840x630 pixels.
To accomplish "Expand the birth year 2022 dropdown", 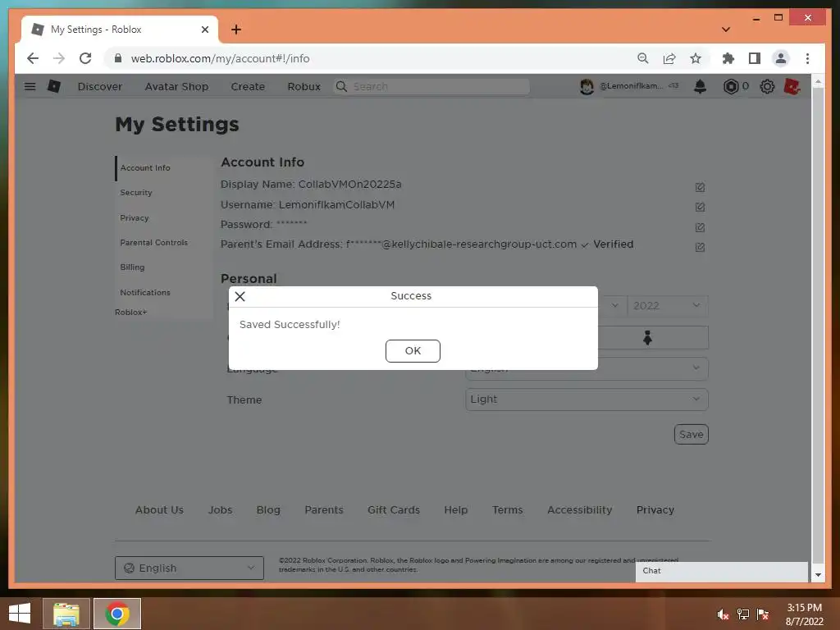I will pyautogui.click(x=668, y=306).
